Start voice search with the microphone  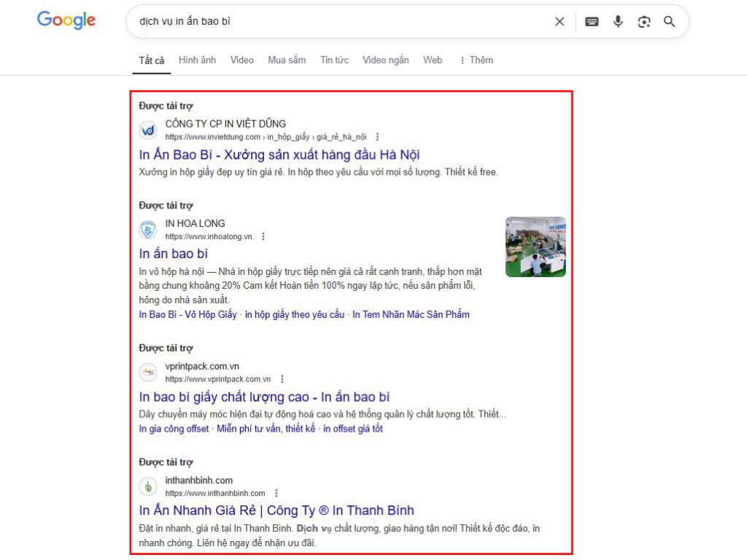tap(618, 21)
